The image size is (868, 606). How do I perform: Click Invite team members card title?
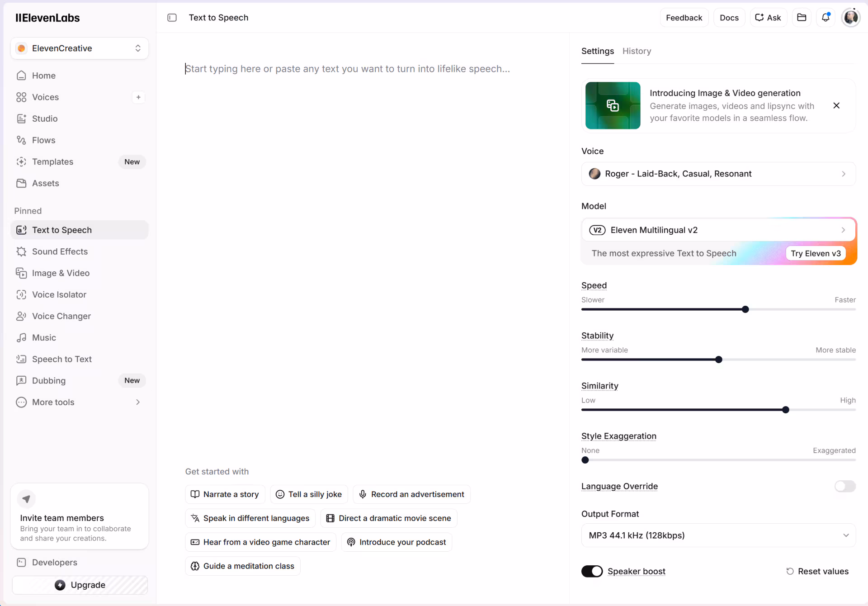click(x=62, y=518)
